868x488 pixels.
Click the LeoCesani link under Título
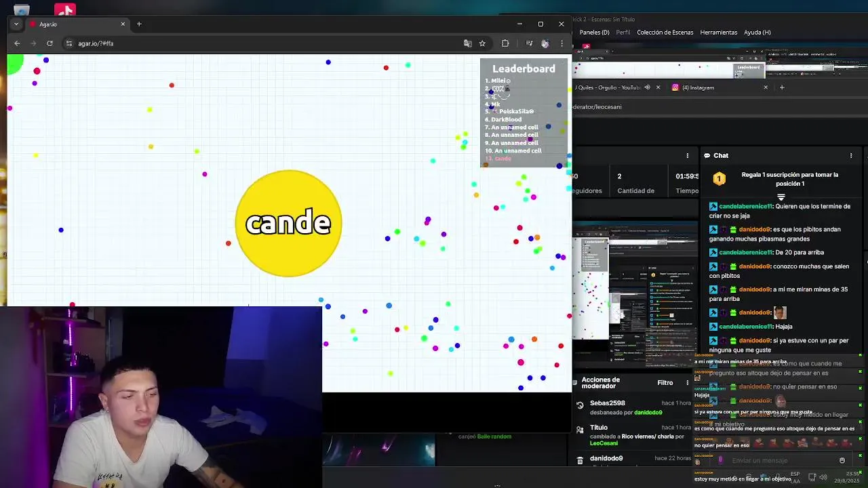604,443
